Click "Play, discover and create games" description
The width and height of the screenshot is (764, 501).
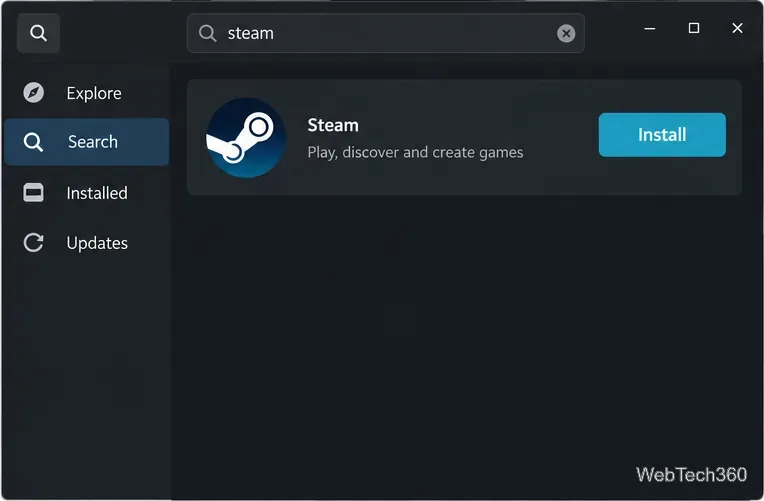tap(415, 153)
